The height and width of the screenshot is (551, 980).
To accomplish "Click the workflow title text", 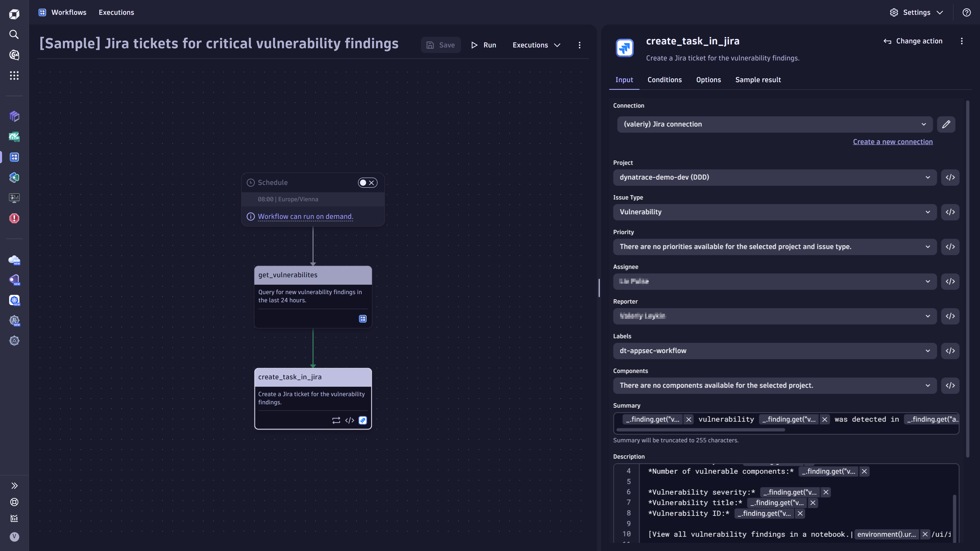I will pos(219,44).
